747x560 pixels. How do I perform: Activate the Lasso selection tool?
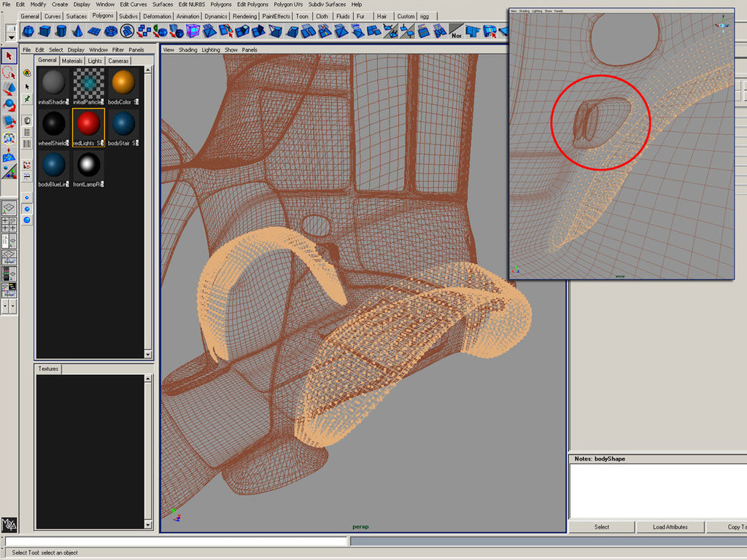click(9, 72)
